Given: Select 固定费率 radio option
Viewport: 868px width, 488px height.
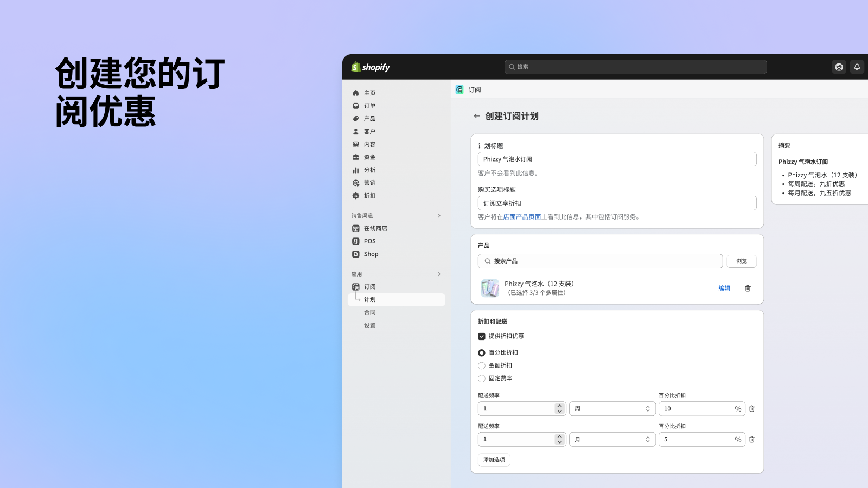Looking at the screenshot, I should pos(482,378).
